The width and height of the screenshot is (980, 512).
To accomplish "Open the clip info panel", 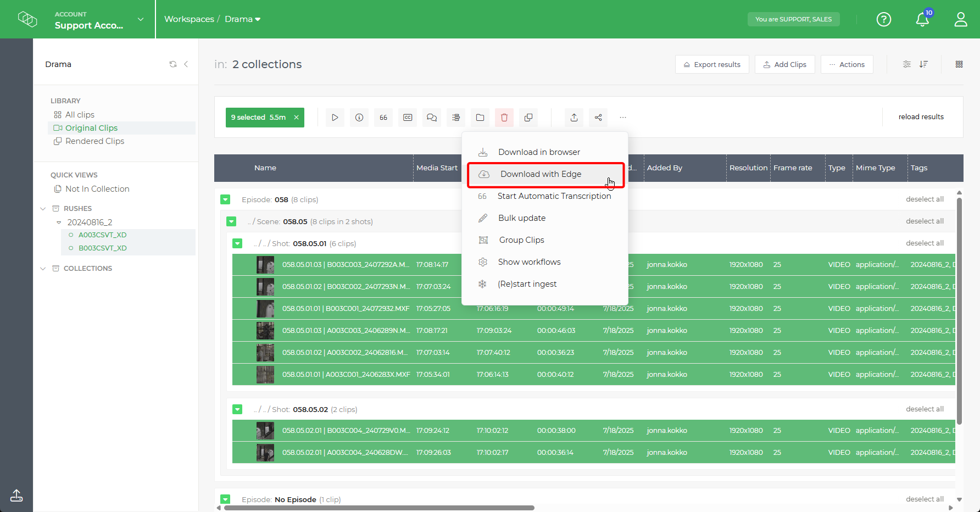I will coord(359,117).
